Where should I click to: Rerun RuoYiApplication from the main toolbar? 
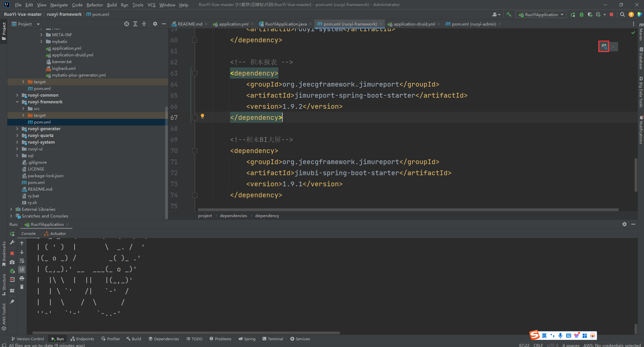(x=573, y=14)
